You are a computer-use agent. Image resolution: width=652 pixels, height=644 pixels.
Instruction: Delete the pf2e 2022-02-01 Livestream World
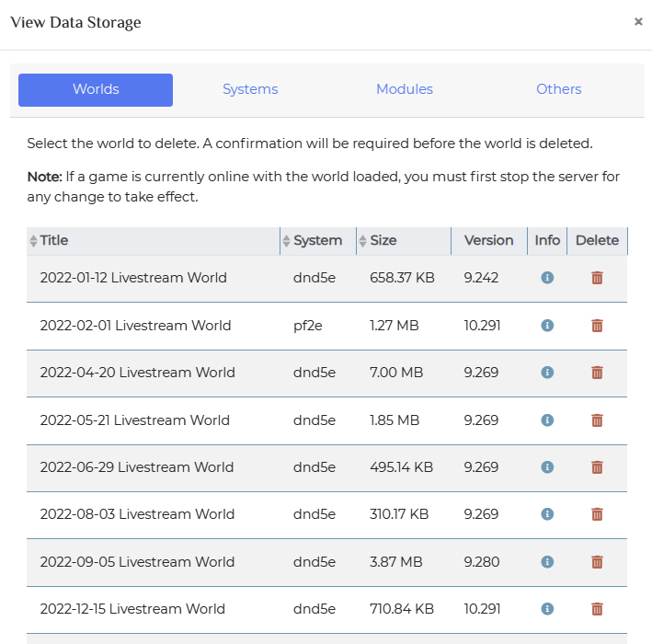[597, 326]
